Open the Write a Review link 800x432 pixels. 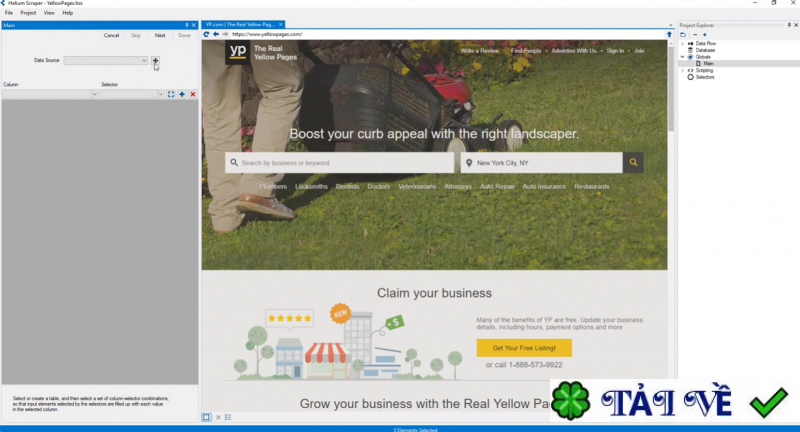click(479, 51)
